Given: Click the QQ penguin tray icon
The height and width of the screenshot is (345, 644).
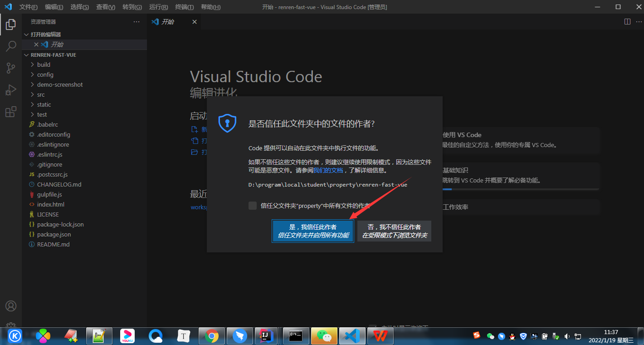Looking at the screenshot, I should 512,336.
